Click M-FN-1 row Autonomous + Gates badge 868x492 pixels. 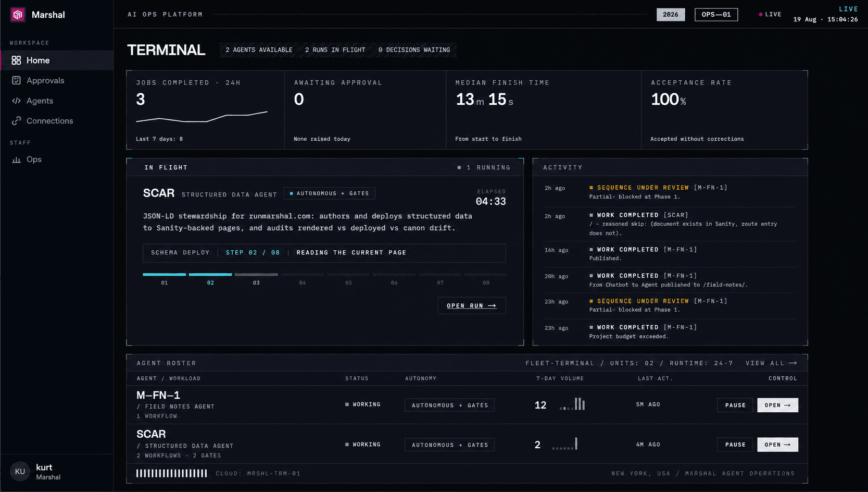tap(449, 405)
